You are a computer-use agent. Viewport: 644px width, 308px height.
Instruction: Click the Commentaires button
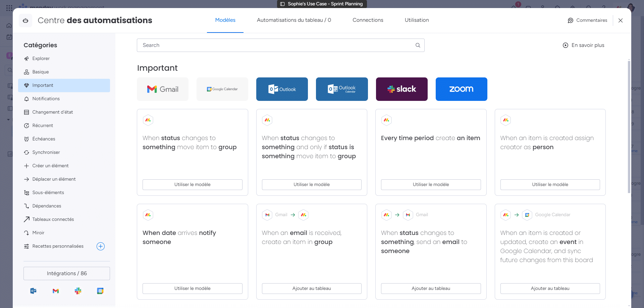click(x=587, y=20)
